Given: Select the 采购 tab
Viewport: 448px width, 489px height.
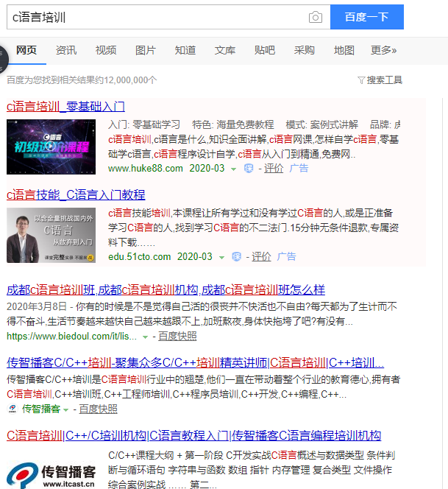Looking at the screenshot, I should [305, 50].
